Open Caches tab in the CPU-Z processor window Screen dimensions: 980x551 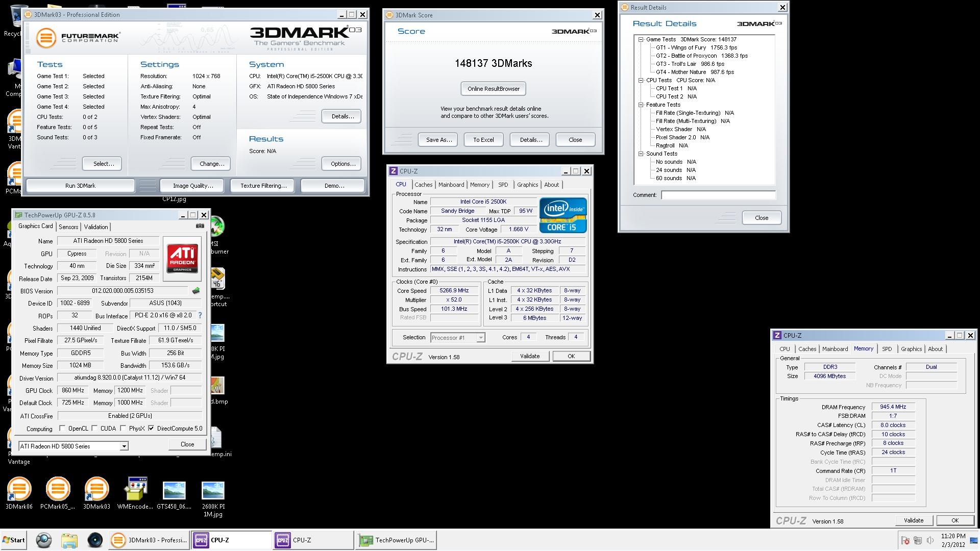pos(423,185)
